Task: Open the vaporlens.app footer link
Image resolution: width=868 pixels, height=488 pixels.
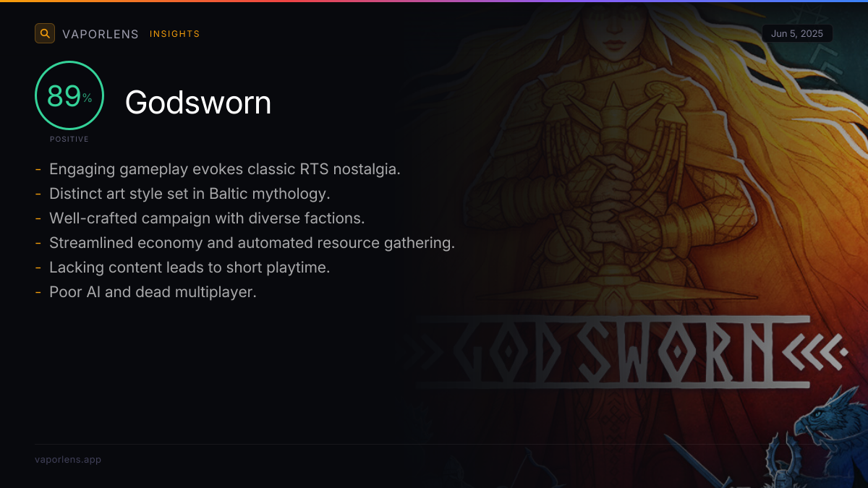Action: click(x=68, y=459)
